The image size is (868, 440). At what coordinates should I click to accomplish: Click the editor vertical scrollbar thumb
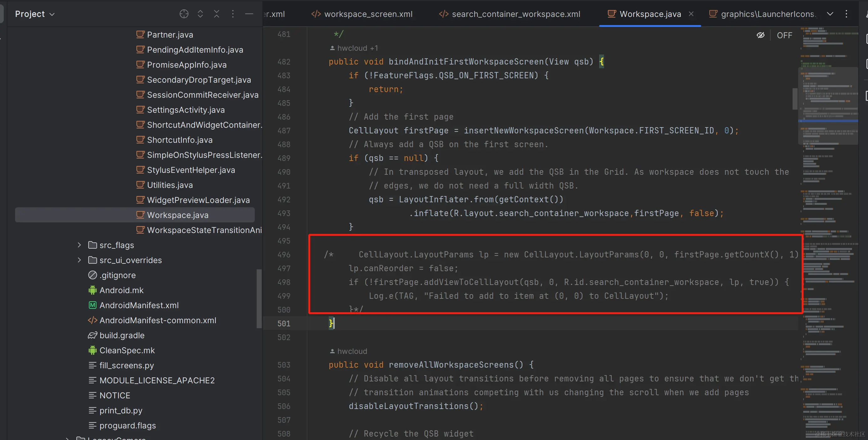(795, 98)
